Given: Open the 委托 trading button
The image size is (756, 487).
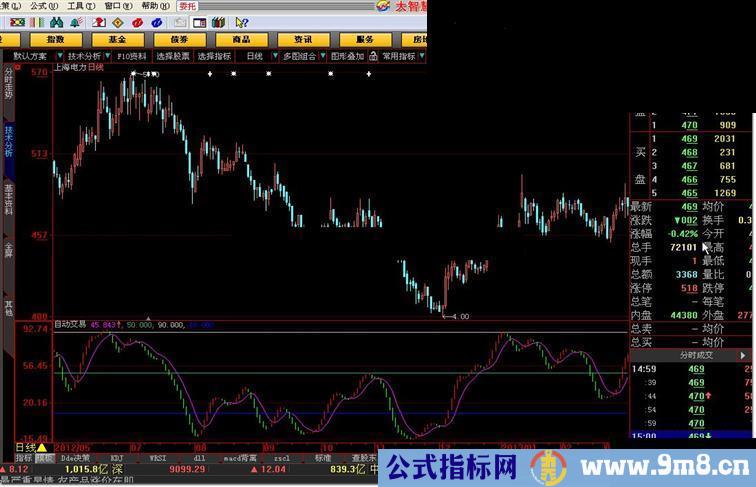Looking at the screenshot, I should click(188, 6).
